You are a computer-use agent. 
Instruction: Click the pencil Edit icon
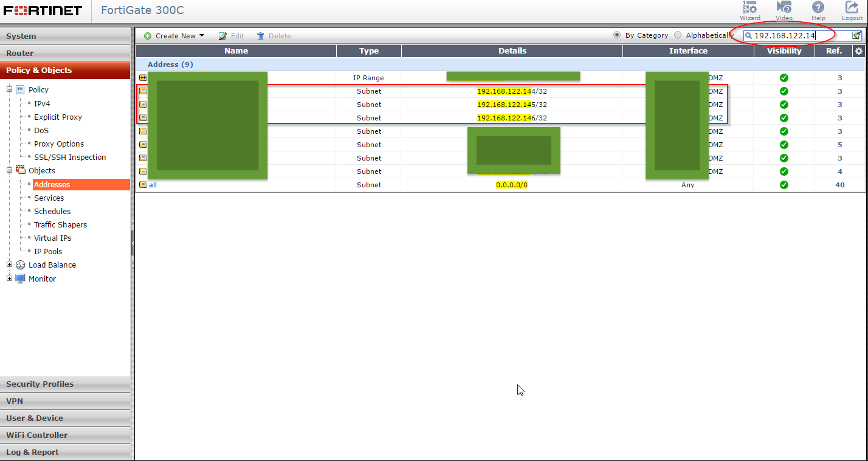click(x=223, y=36)
